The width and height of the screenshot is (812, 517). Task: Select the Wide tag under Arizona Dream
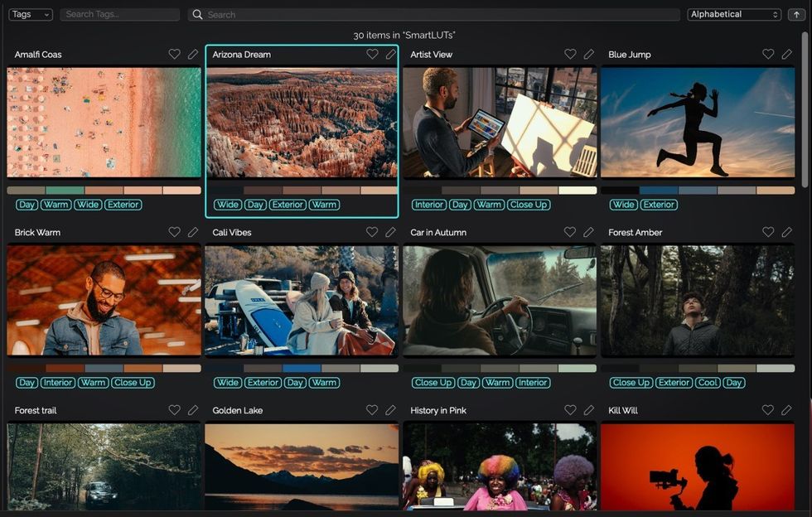point(228,205)
